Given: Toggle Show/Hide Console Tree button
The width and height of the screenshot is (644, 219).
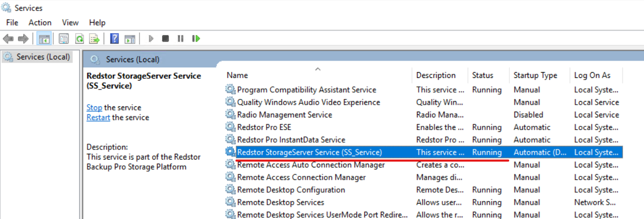Looking at the screenshot, I should [44, 38].
